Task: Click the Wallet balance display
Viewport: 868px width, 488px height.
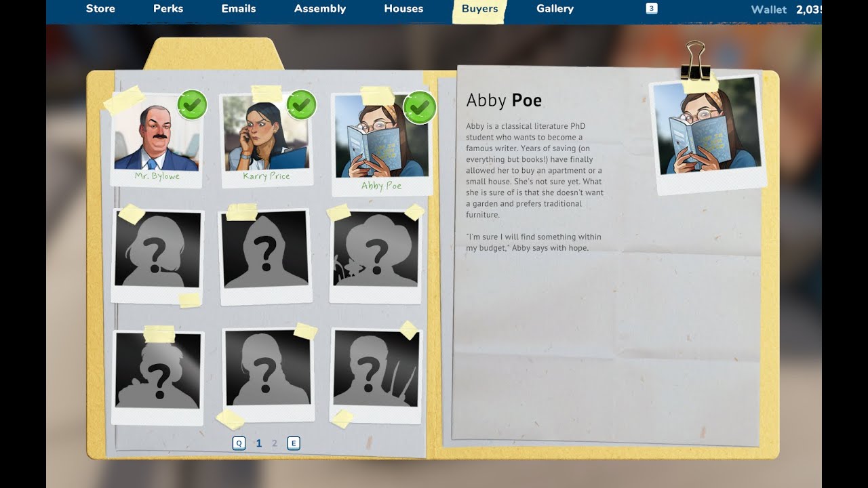Action: pos(787,9)
